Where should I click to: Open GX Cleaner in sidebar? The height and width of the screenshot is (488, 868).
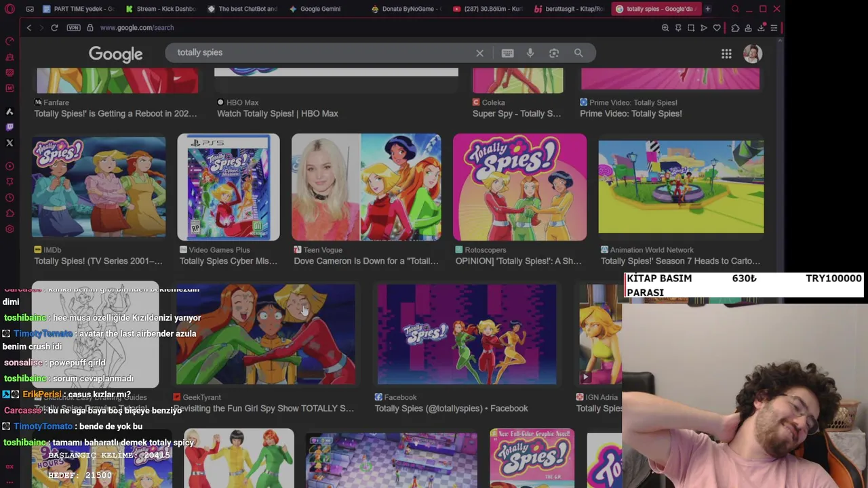pyautogui.click(x=9, y=57)
